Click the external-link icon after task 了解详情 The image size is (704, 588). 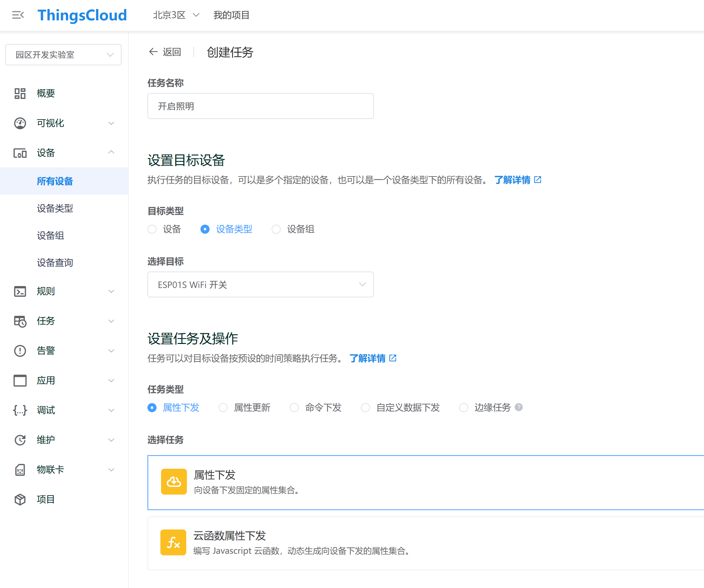(393, 358)
